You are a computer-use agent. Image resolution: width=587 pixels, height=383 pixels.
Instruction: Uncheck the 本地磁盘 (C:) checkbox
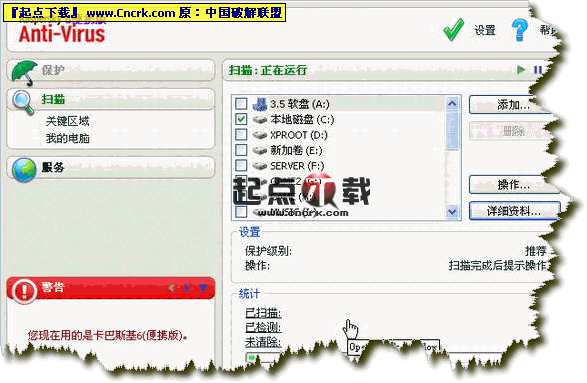(241, 119)
